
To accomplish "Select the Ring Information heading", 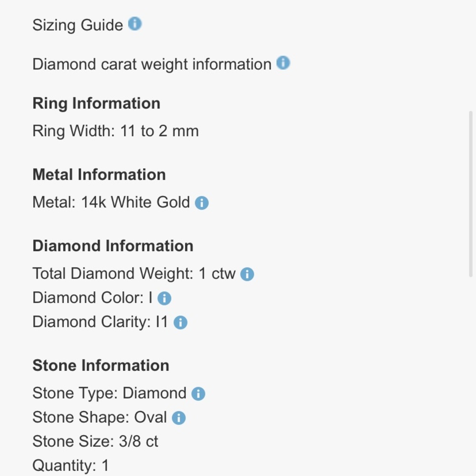I will pos(96,103).
